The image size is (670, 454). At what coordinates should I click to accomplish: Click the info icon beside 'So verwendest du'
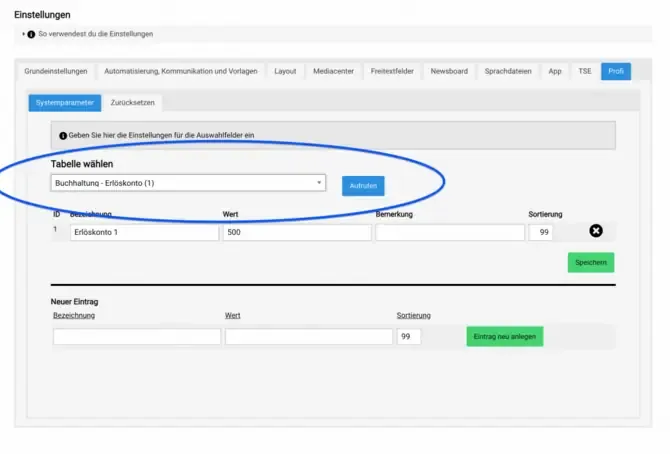click(31, 34)
